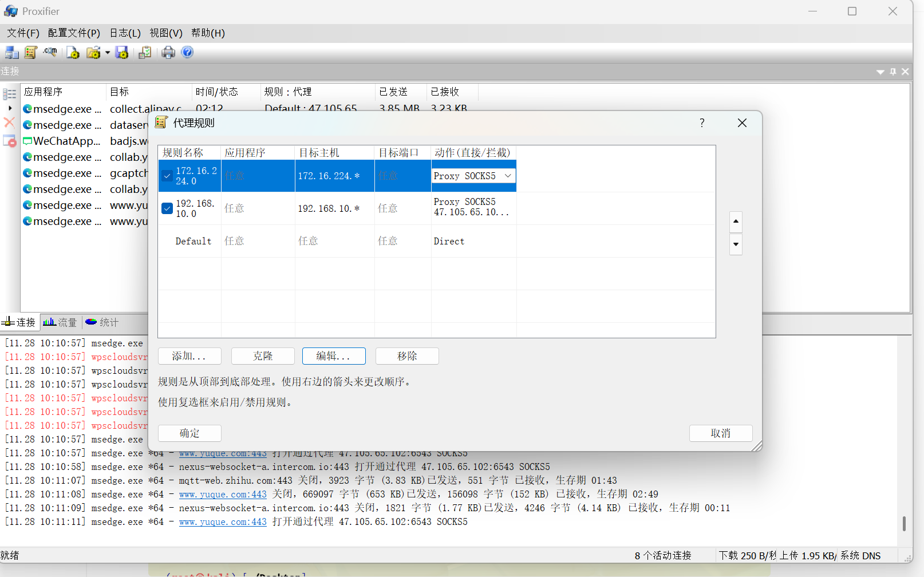Click the printer toolbar icon
924x577 pixels.
point(168,53)
